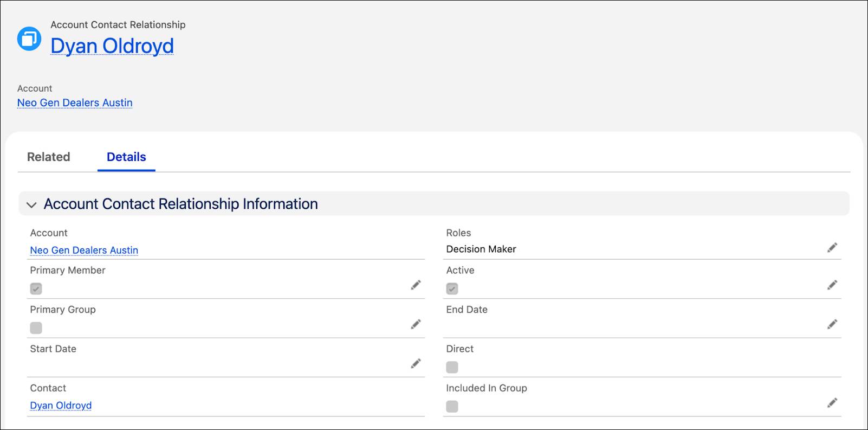Click the Start Date field label
This screenshot has height=430, width=868.
53,349
